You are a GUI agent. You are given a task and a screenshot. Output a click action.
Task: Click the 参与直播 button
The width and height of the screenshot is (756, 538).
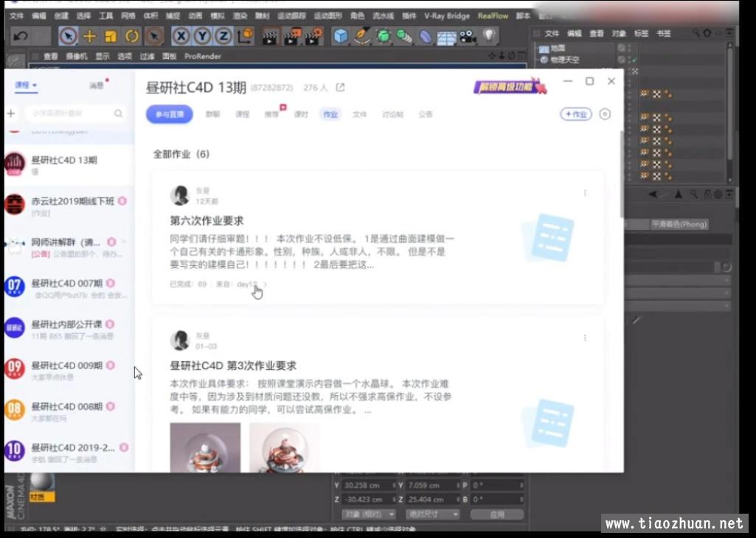[x=169, y=114]
